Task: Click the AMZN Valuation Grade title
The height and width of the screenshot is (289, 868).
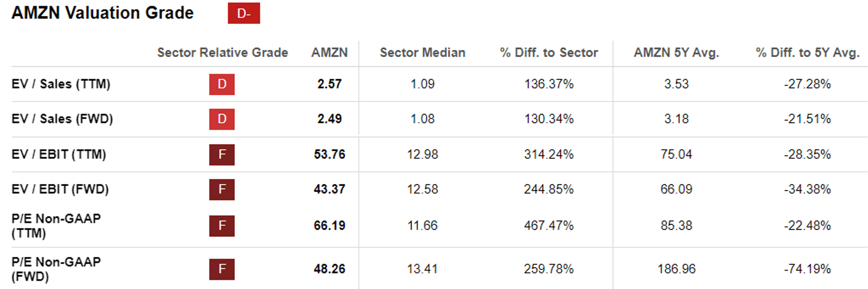Action: [102, 13]
